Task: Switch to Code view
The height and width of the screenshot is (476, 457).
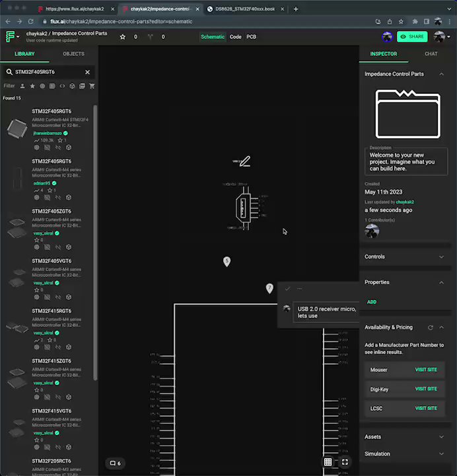Action: (235, 37)
